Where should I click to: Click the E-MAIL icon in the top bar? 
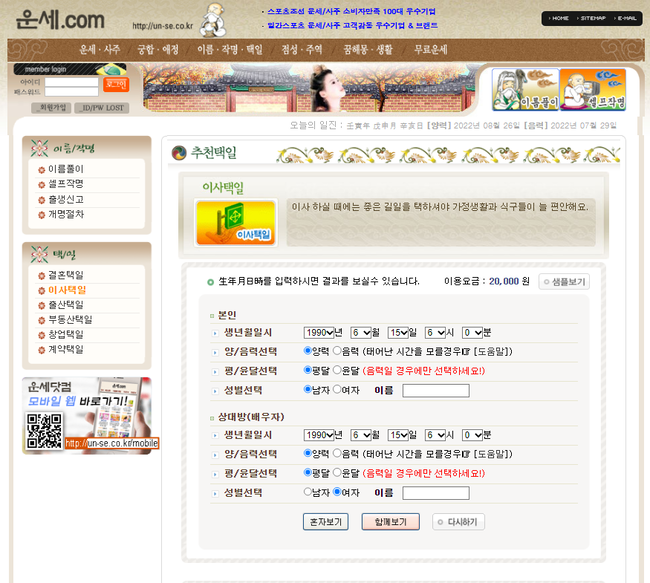point(625,18)
